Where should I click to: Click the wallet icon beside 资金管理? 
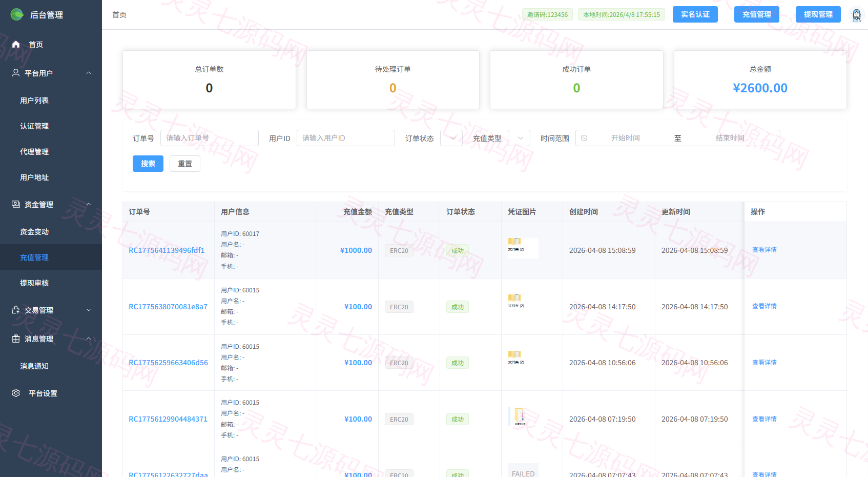[16, 204]
